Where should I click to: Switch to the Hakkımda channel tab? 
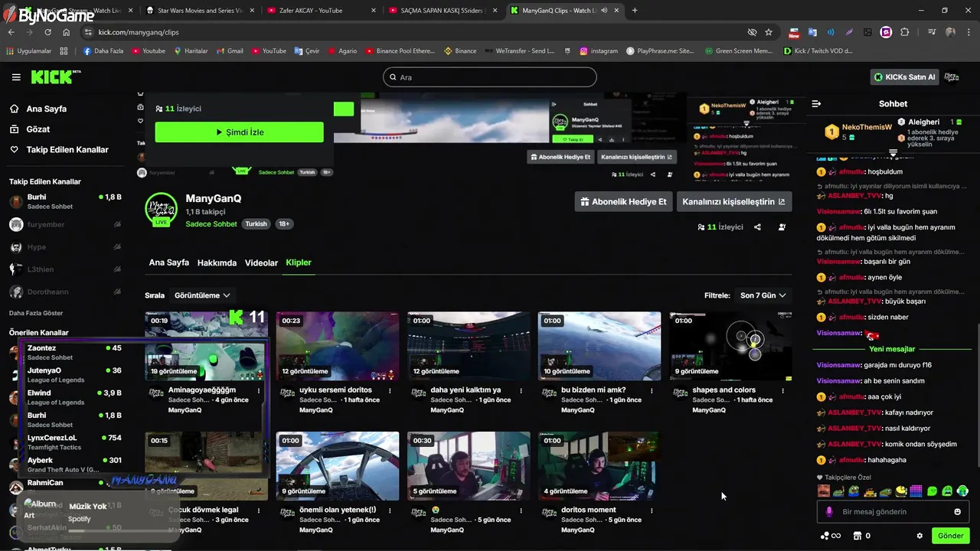coord(217,262)
